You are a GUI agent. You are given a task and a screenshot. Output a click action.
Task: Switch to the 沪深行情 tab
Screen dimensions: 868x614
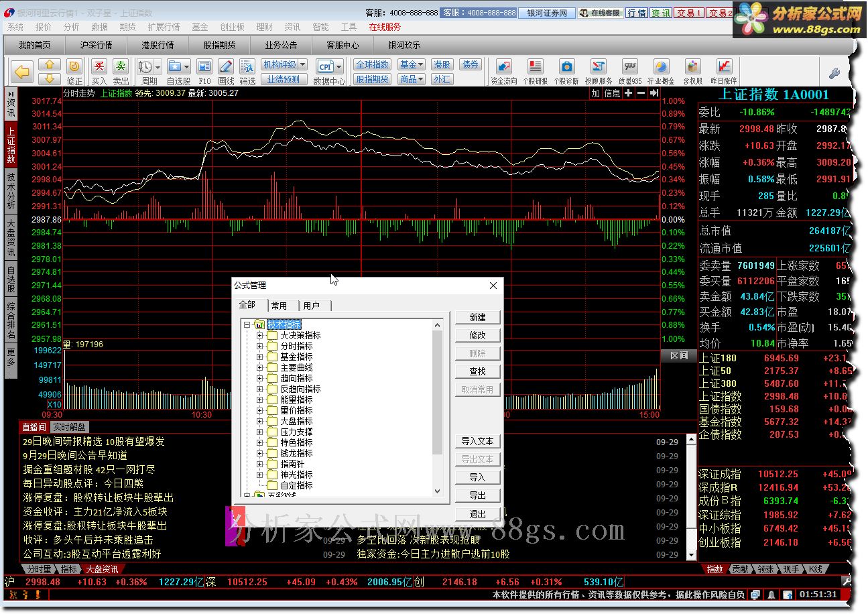tap(96, 45)
